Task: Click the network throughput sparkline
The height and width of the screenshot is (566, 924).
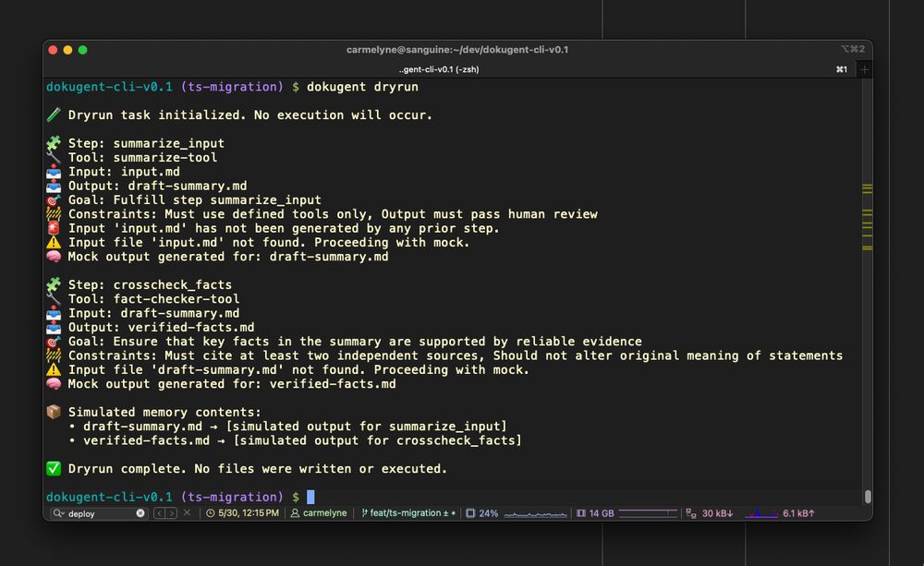Action: (x=760, y=513)
